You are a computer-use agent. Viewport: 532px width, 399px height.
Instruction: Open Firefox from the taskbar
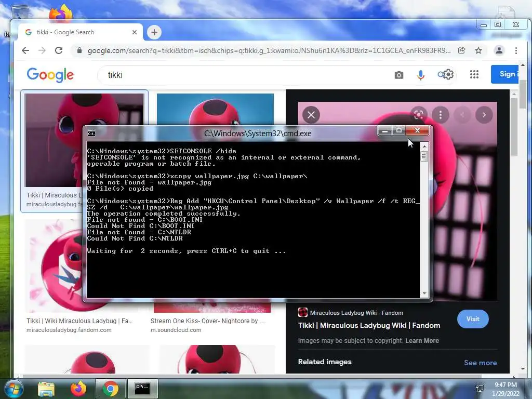pyautogui.click(x=78, y=389)
